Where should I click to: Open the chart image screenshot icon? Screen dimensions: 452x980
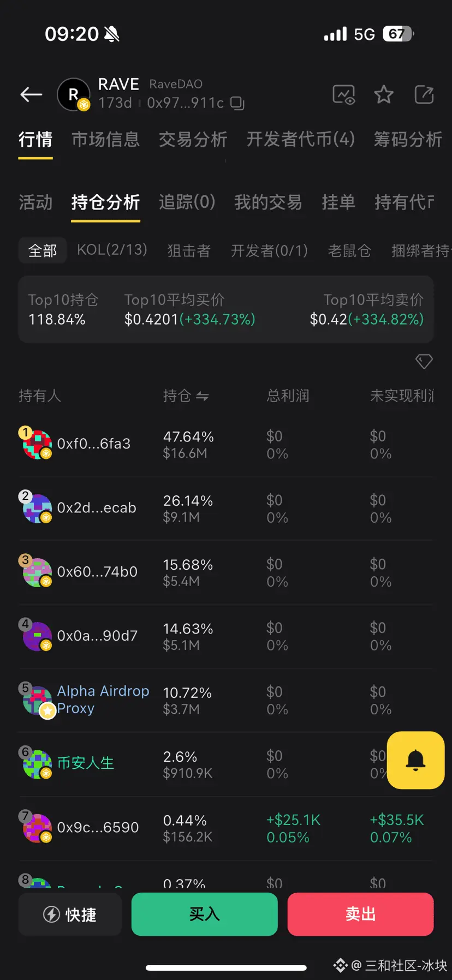tap(343, 94)
